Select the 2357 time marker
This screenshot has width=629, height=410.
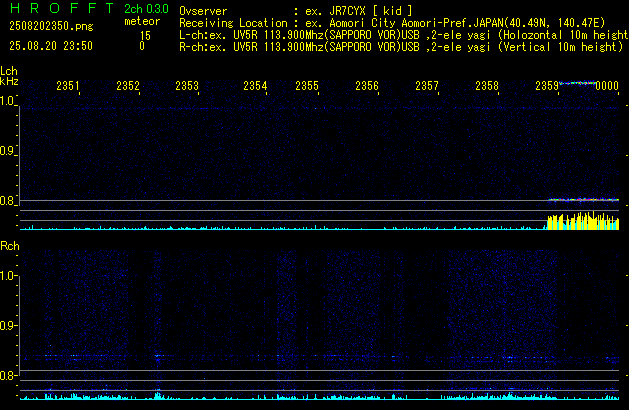click(427, 86)
